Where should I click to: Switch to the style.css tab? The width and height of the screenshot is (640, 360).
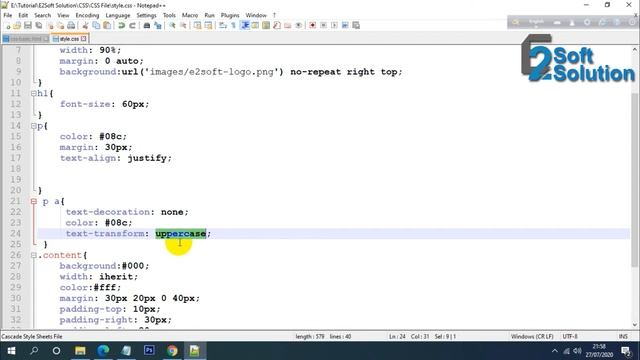[x=69, y=39]
